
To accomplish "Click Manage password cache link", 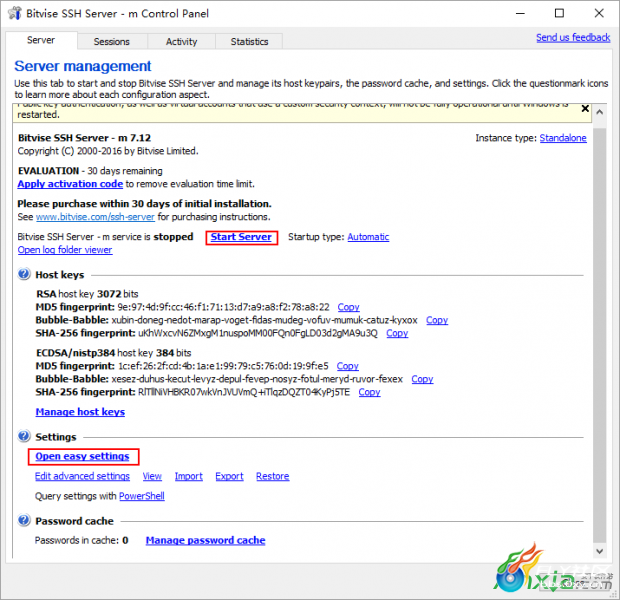I will coord(205,540).
